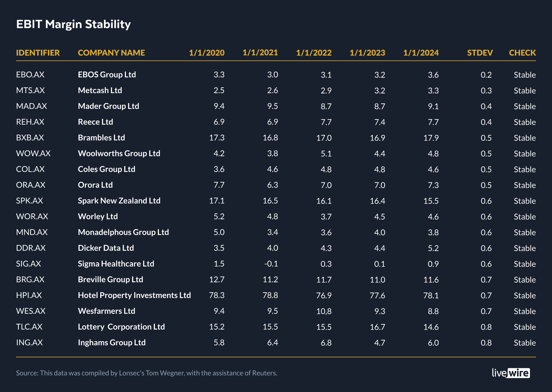Click the livewire logo
Screen dimensions: 552x392
pos(511,373)
